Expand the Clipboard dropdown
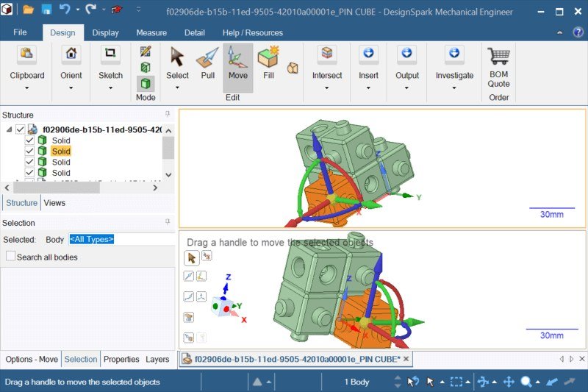 pos(26,88)
